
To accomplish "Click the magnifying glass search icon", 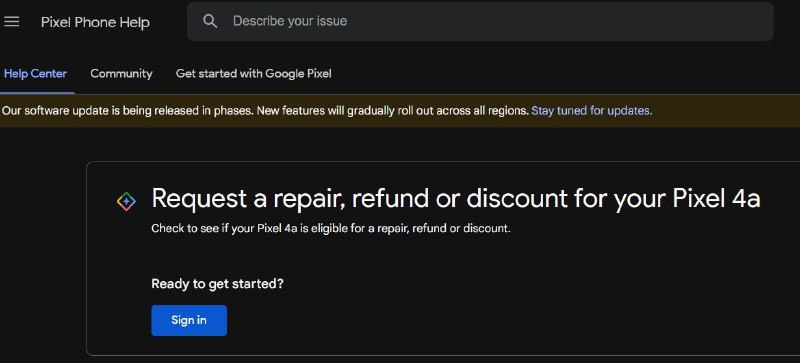I will point(210,21).
